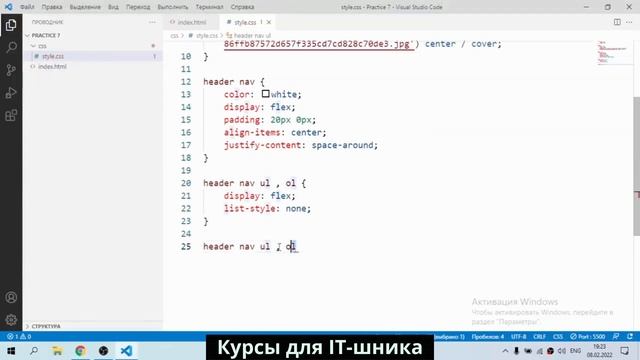Open the Вид menu
Viewport: 640px width, 360px height.
(x=113, y=7)
